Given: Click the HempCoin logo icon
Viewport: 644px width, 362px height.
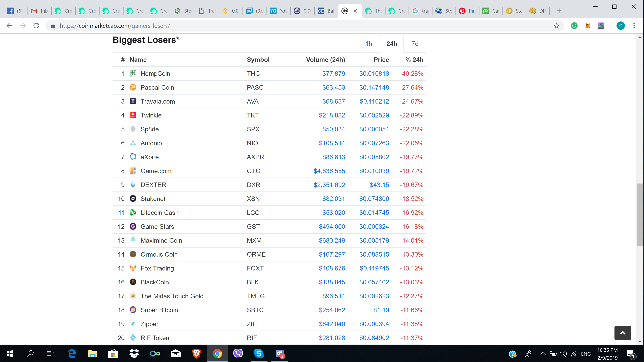Looking at the screenshot, I should pos(133,73).
